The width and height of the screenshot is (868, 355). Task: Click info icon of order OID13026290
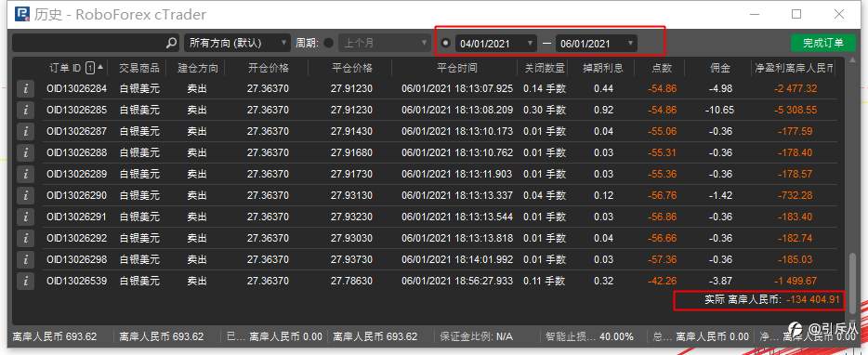coord(25,195)
